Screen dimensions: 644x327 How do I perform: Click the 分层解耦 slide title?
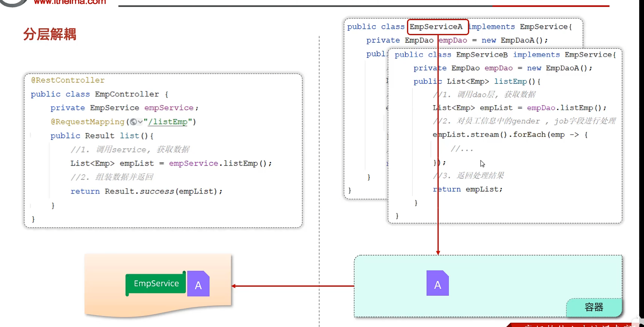(50, 34)
